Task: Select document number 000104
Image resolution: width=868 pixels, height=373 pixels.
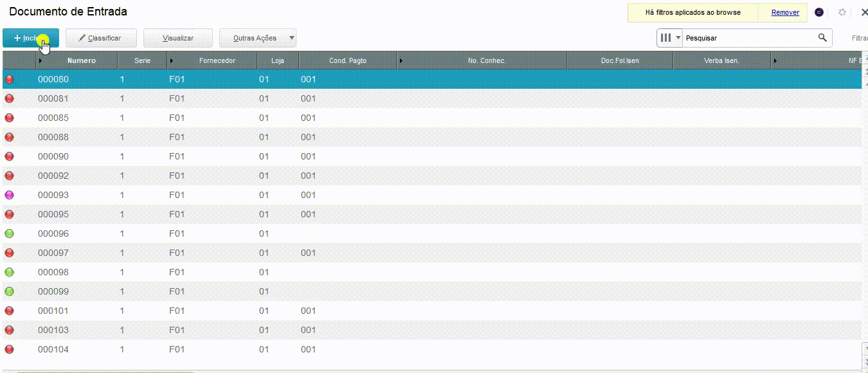Action: coord(53,349)
